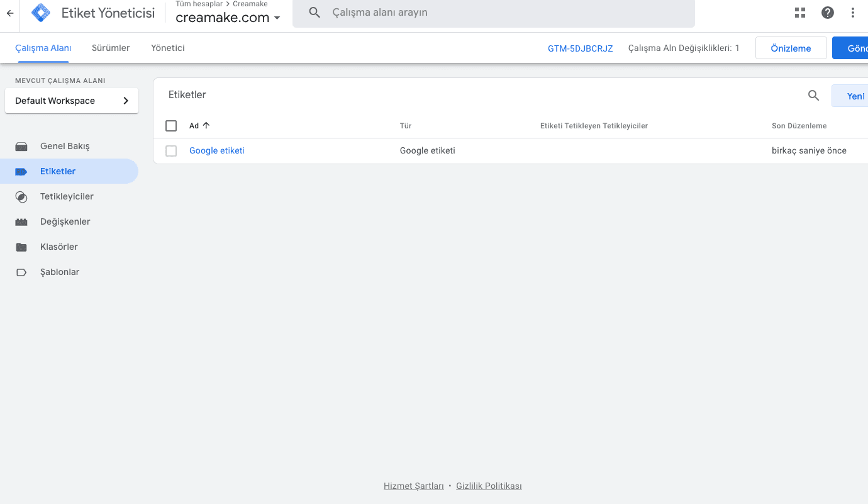Click the search magnifier in the top bar
This screenshot has width=868, height=504.
tap(314, 13)
